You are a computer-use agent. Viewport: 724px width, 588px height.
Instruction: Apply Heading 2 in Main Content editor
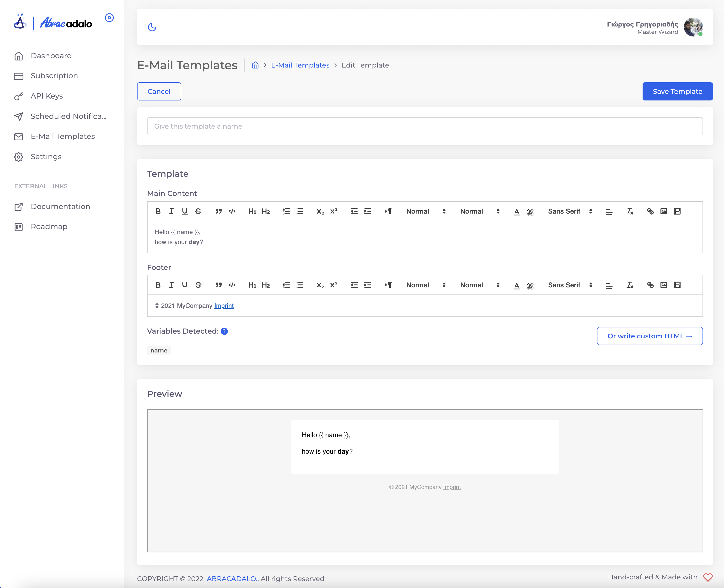click(266, 211)
